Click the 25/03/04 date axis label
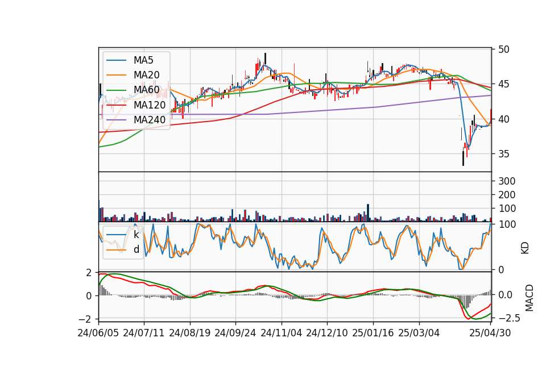The height and width of the screenshot is (392, 546). (x=419, y=333)
